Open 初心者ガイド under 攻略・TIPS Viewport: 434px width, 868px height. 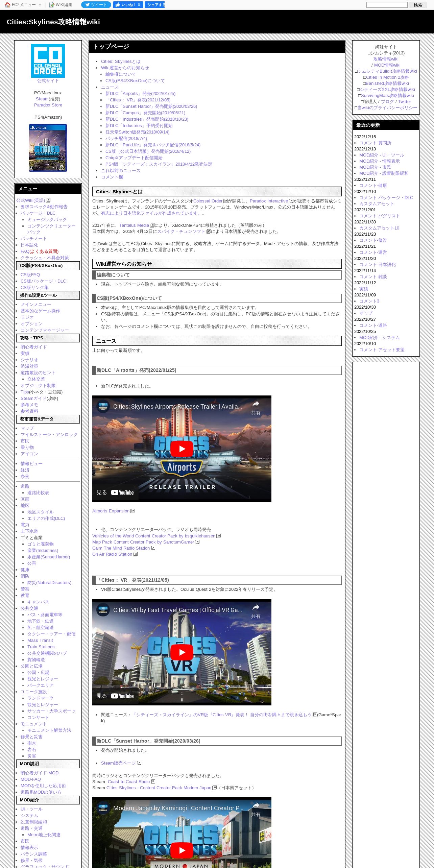click(34, 347)
